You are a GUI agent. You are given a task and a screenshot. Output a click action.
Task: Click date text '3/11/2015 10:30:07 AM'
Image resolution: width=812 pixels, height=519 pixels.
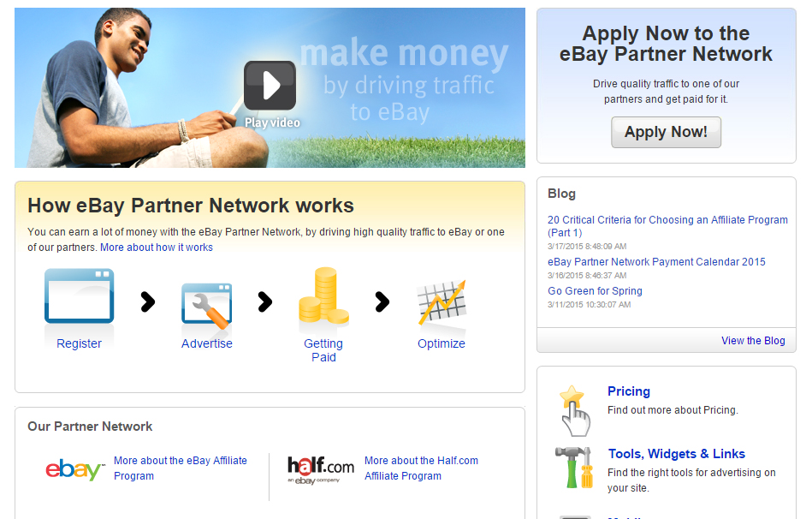point(589,304)
